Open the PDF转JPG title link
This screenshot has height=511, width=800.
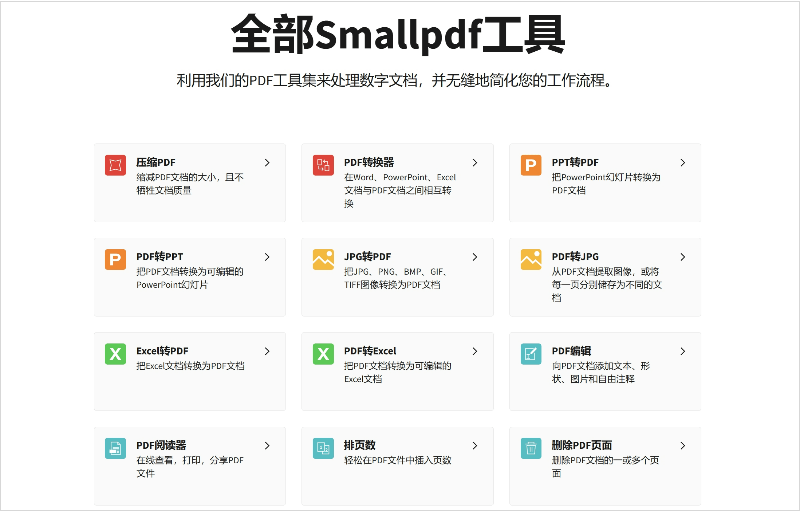(575, 257)
